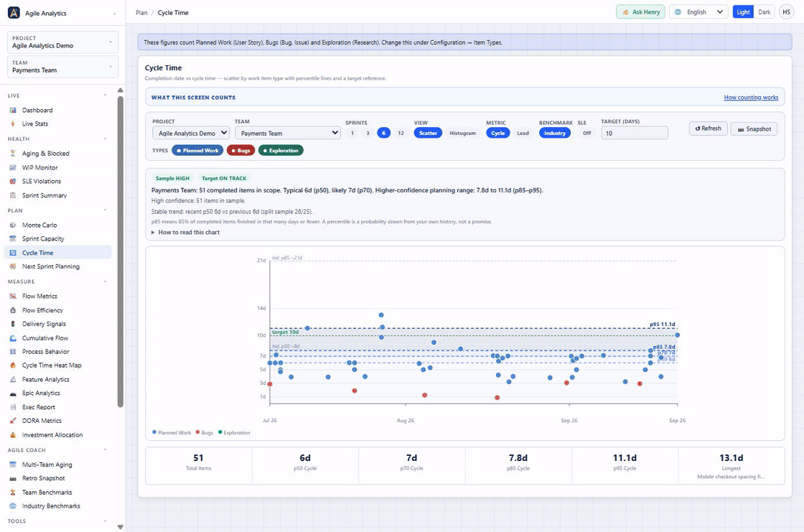The image size is (804, 532).
Task: Click the Investment Allocation money bag icon
Action: [13, 435]
